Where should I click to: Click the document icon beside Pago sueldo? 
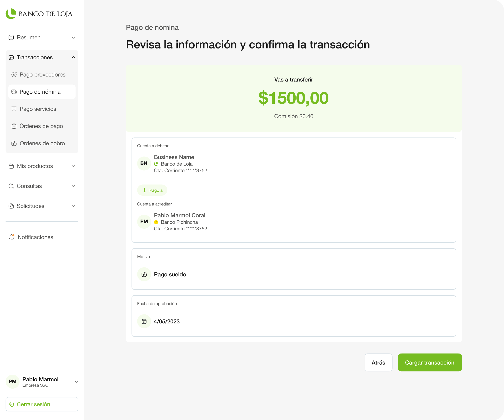tap(144, 274)
